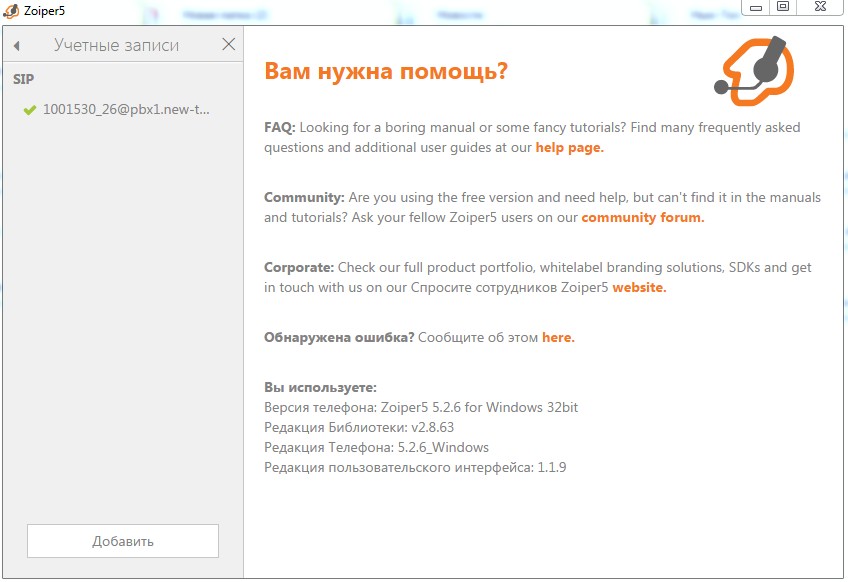The height and width of the screenshot is (582, 848).
Task: Open the help page link
Action: point(569,147)
